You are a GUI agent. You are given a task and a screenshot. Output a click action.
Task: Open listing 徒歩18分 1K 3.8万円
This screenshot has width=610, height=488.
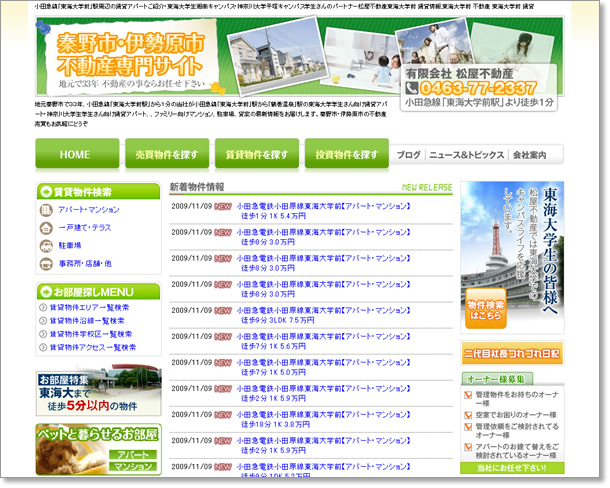(x=323, y=420)
